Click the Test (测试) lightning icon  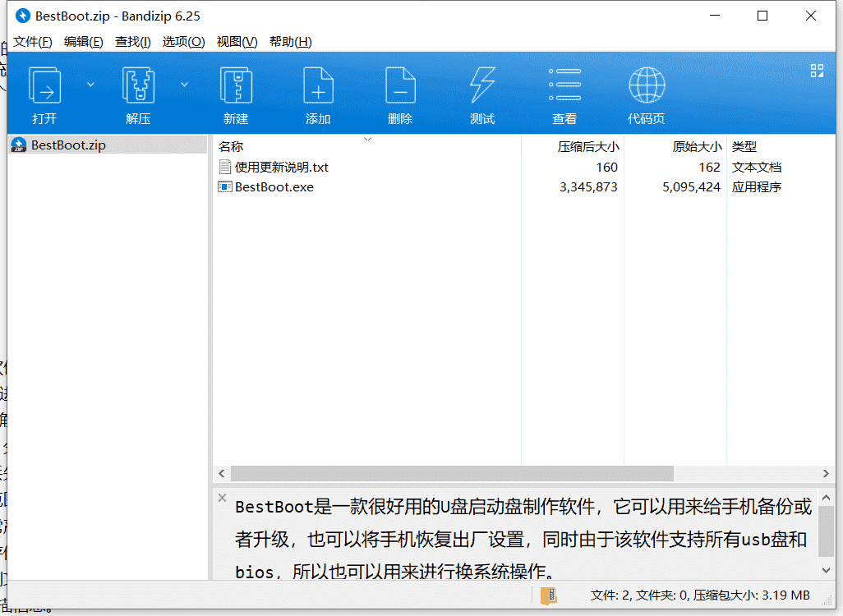[482, 85]
